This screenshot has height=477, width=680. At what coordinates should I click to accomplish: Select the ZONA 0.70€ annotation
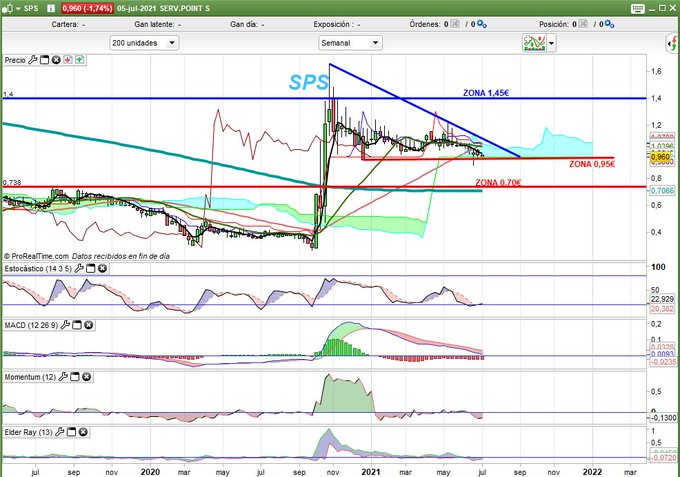click(498, 183)
